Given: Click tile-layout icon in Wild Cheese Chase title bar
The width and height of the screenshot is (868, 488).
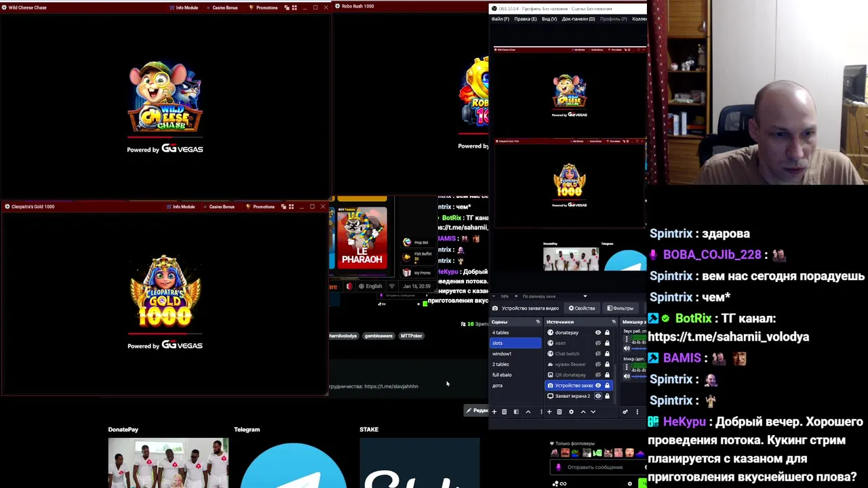Looking at the screenshot, I should [294, 7].
